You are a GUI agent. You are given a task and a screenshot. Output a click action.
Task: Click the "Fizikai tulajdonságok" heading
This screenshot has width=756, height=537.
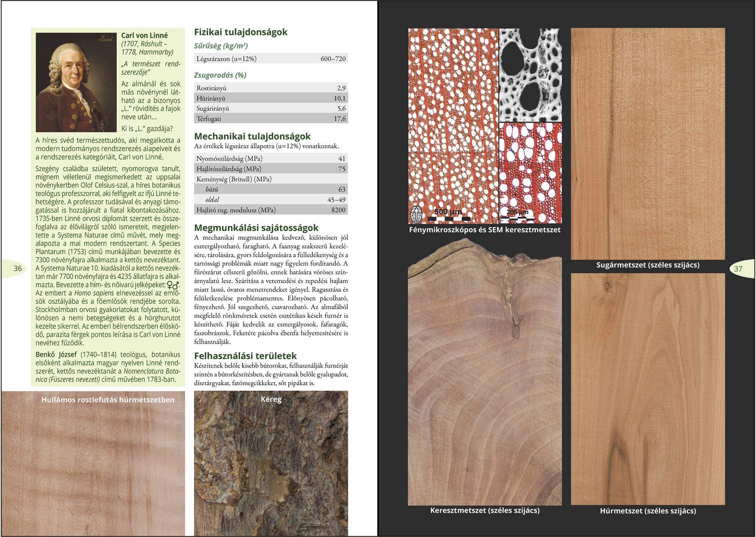click(x=241, y=32)
